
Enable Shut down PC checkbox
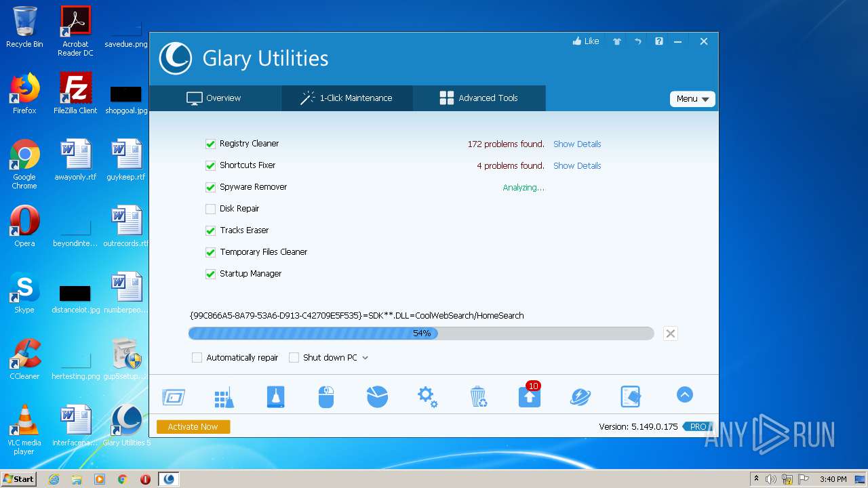[294, 358]
